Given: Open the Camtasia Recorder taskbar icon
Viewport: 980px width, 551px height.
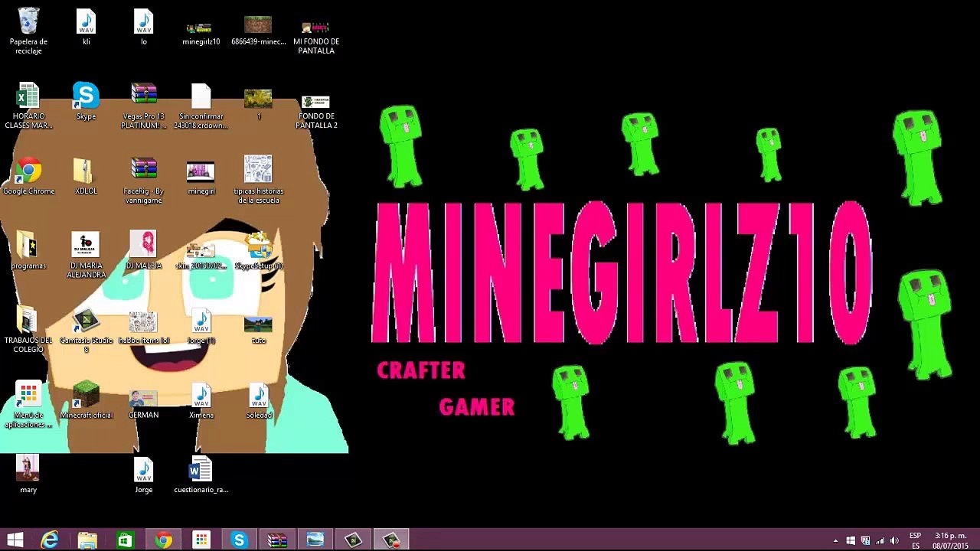Looking at the screenshot, I should (x=391, y=540).
